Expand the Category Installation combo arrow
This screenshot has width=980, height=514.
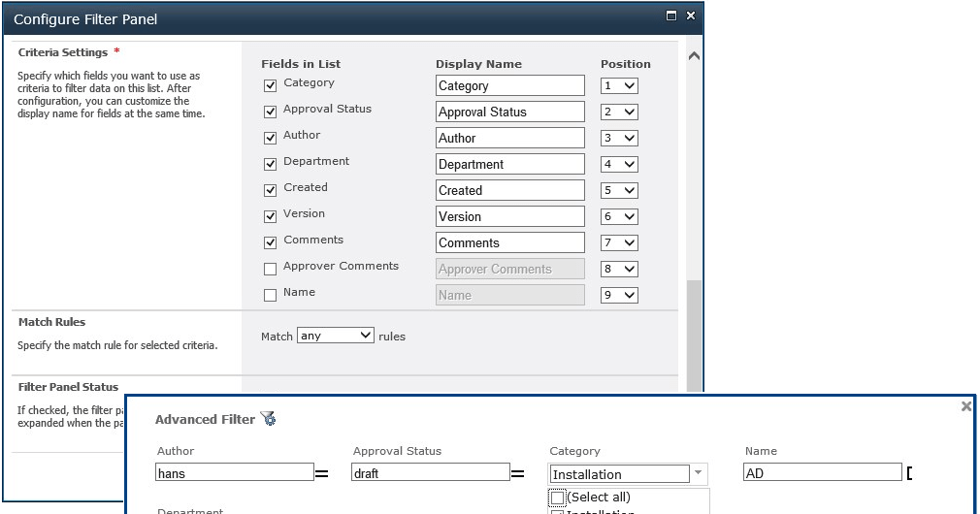(x=698, y=473)
